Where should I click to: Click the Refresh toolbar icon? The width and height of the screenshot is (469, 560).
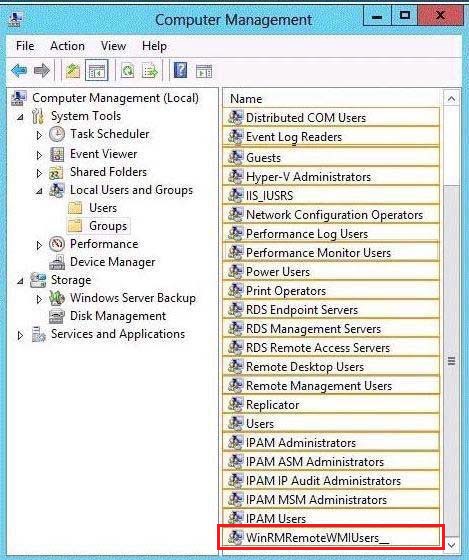point(128,70)
